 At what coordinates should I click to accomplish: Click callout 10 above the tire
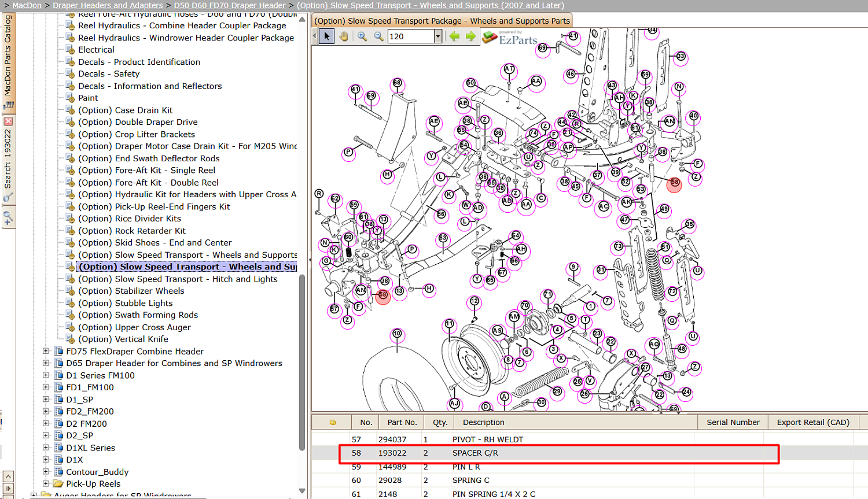pyautogui.click(x=397, y=334)
